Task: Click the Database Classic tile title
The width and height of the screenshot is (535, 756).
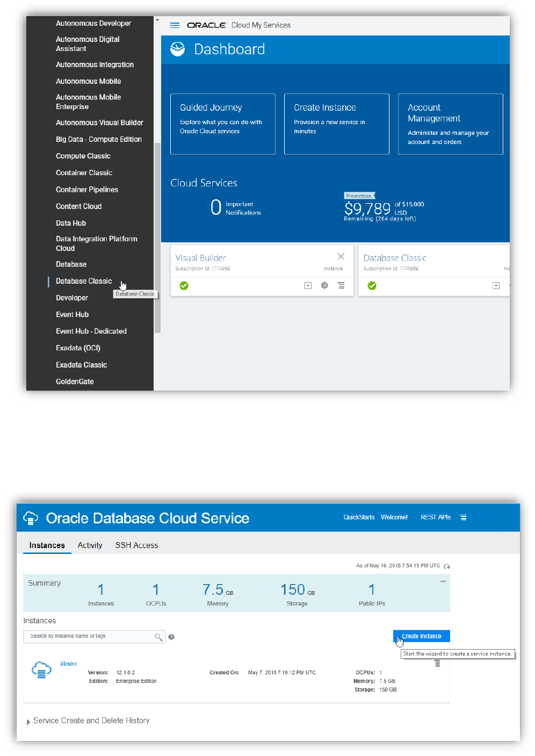Action: pos(395,258)
